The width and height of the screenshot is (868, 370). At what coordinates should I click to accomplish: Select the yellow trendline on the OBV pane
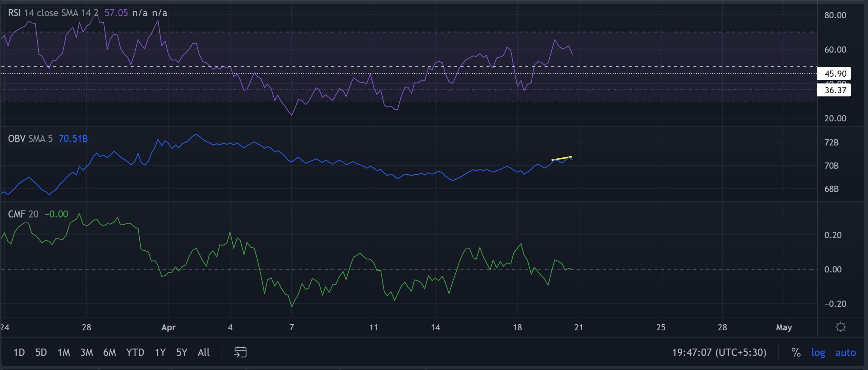click(561, 158)
